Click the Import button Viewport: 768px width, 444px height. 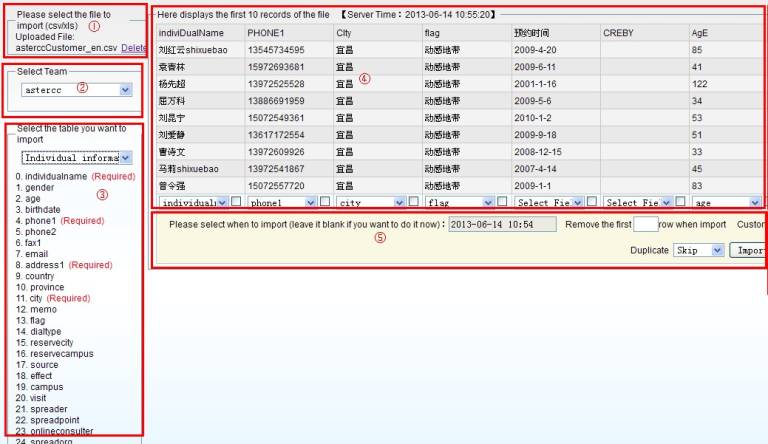[747, 250]
